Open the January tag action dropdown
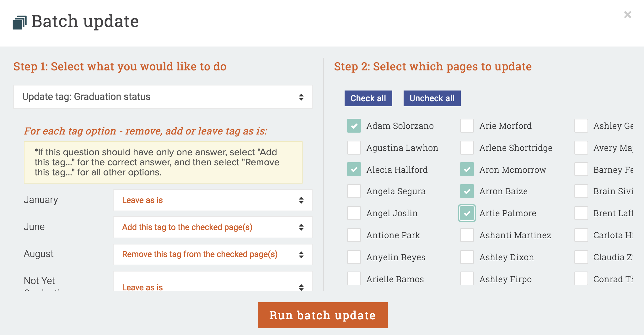644x335 pixels. [212, 200]
